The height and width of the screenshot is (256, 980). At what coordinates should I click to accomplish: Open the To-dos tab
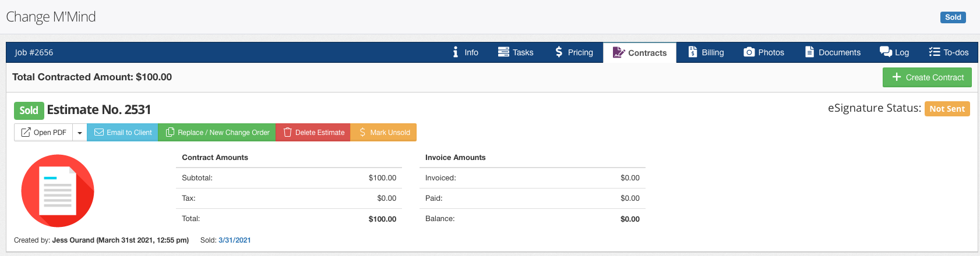949,52
